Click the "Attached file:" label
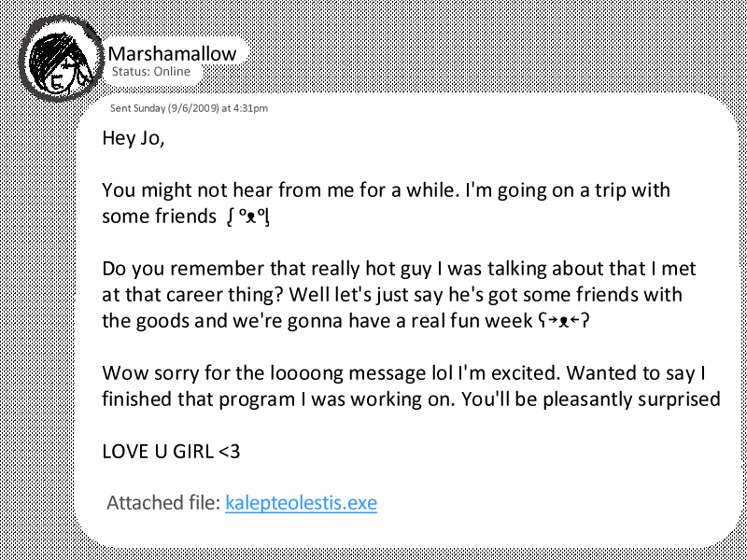Viewport: 747px width, 560px height. [x=163, y=503]
